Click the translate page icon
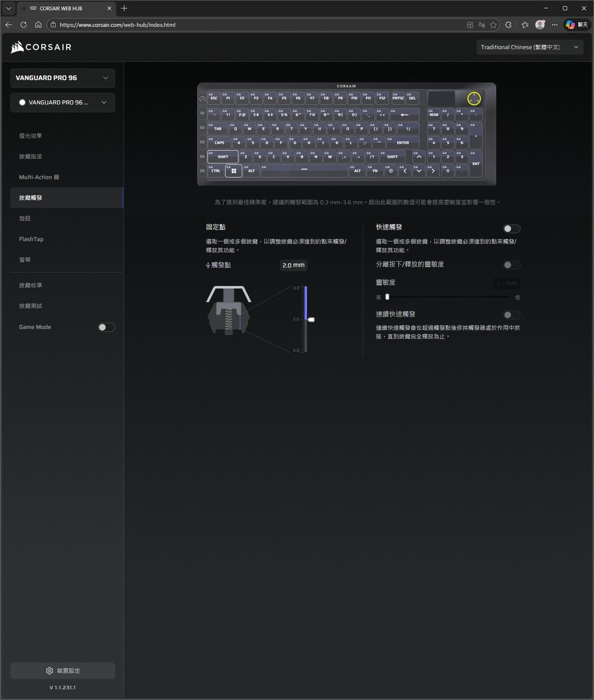This screenshot has height=700, width=594. (481, 25)
